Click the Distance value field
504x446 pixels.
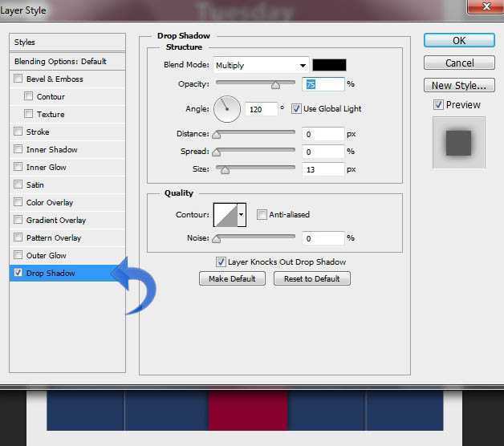(x=323, y=134)
